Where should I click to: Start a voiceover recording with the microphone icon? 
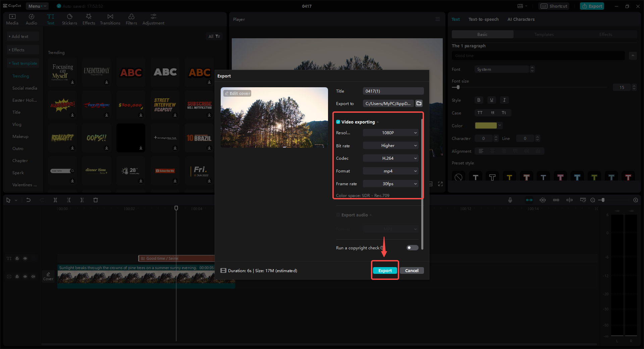pos(510,200)
